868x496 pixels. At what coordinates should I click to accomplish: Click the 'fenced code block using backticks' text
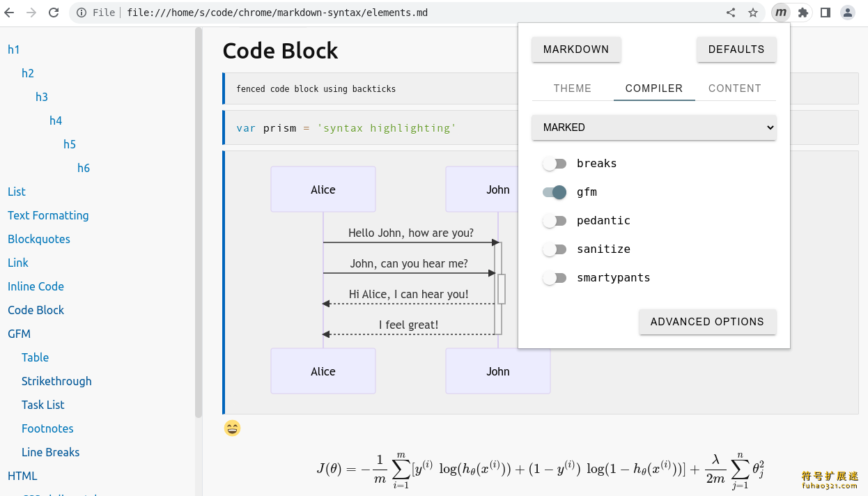(x=316, y=89)
